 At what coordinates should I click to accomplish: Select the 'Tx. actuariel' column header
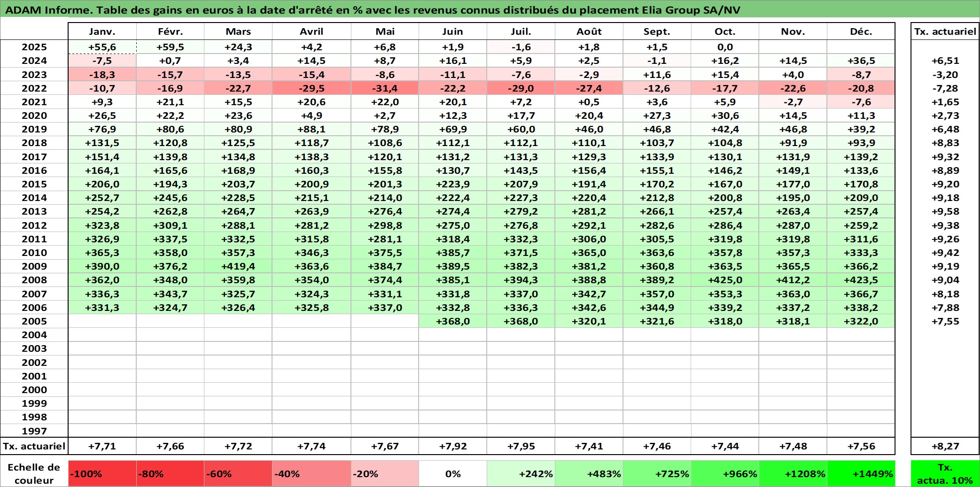(x=945, y=31)
